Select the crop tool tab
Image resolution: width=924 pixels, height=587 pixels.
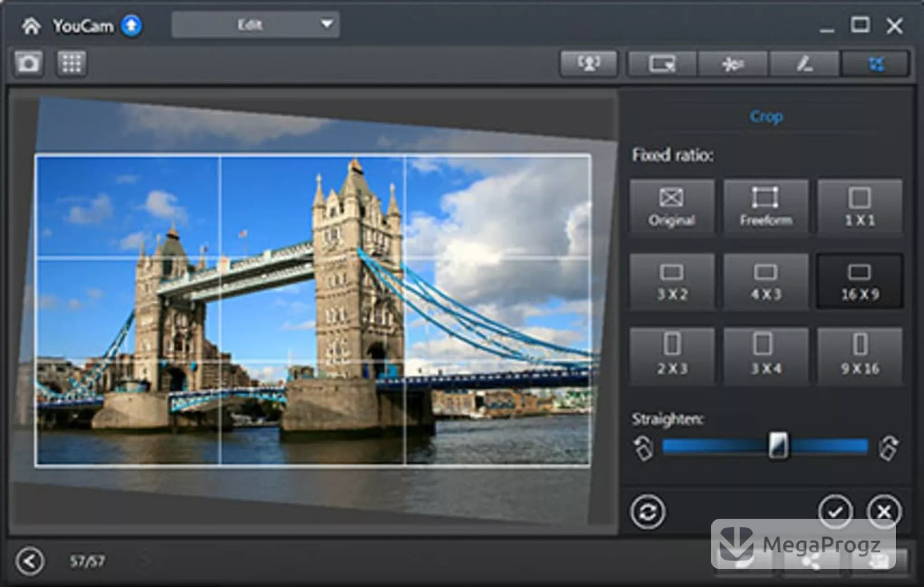pyautogui.click(x=875, y=64)
